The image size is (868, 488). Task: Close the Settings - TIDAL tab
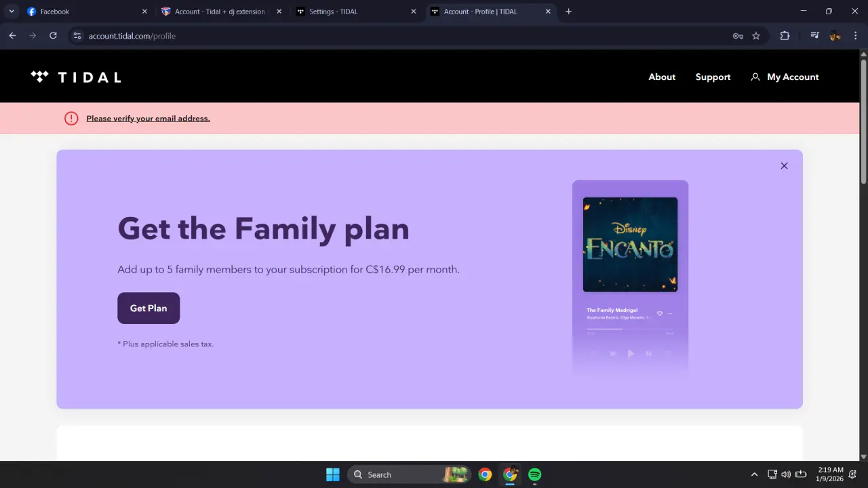[414, 12]
